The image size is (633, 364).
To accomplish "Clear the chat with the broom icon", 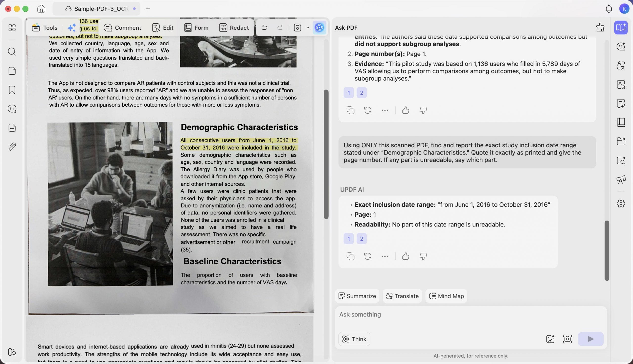I will 600,27.
